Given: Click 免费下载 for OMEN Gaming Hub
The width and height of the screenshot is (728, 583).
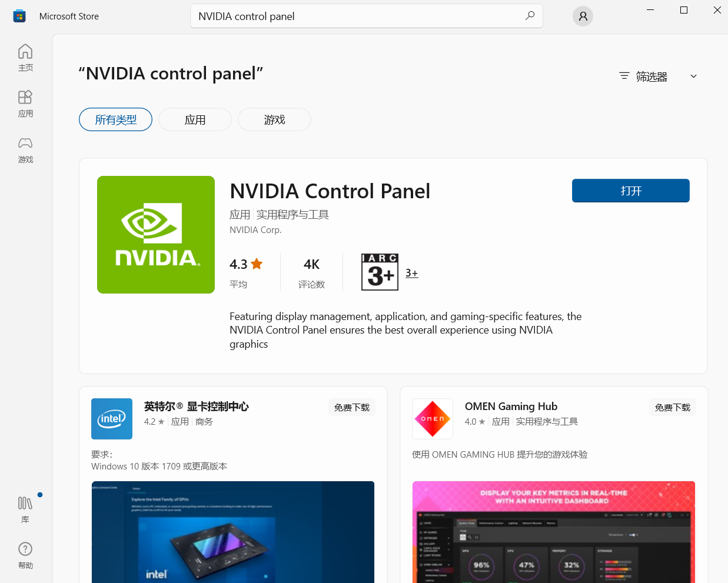Looking at the screenshot, I should pos(673,407).
